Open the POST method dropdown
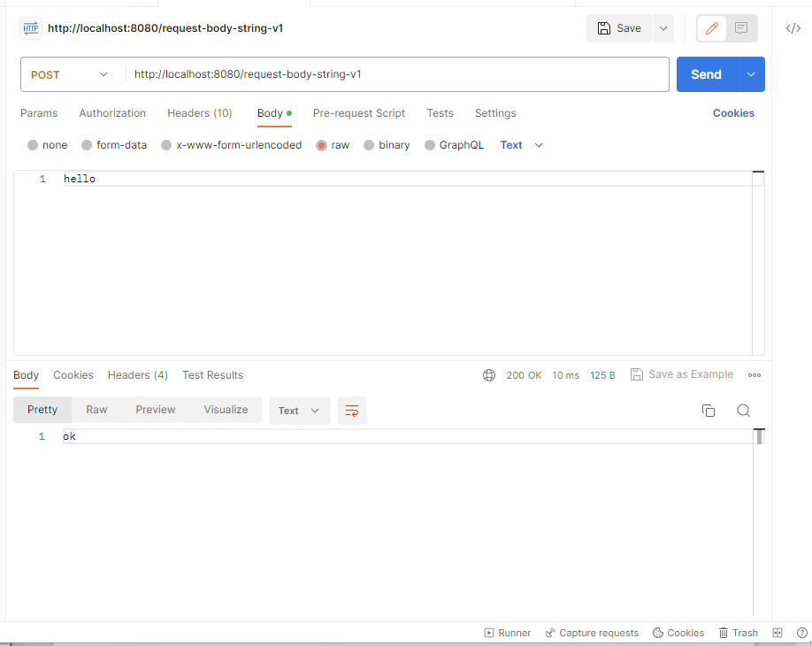This screenshot has width=812, height=646. pos(69,74)
